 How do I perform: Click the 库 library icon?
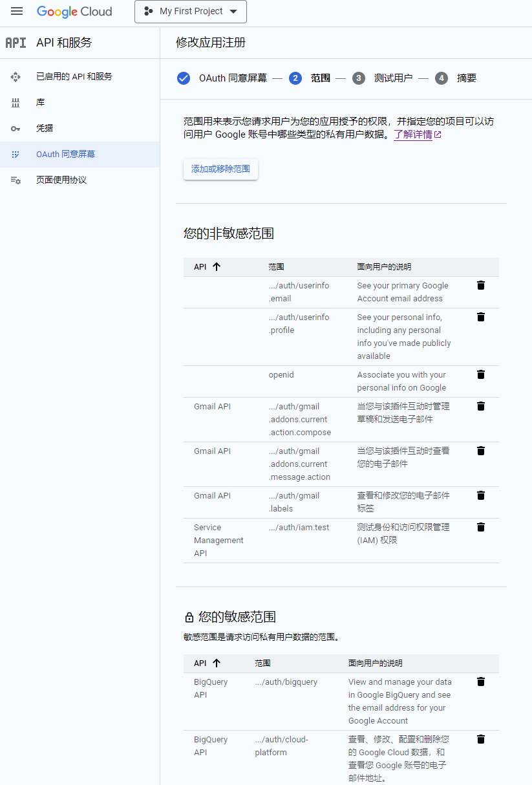coord(16,103)
